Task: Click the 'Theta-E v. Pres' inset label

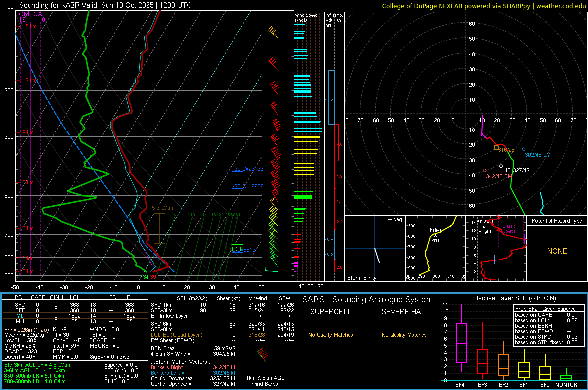Action: click(x=435, y=235)
